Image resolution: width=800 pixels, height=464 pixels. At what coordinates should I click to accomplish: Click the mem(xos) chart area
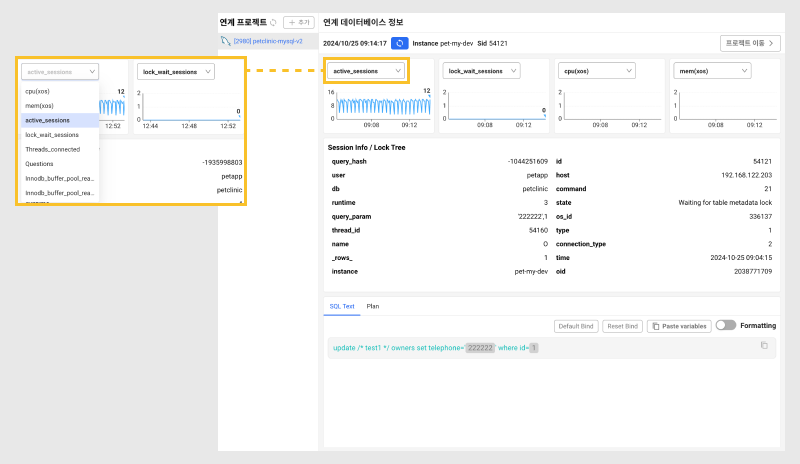coord(725,106)
